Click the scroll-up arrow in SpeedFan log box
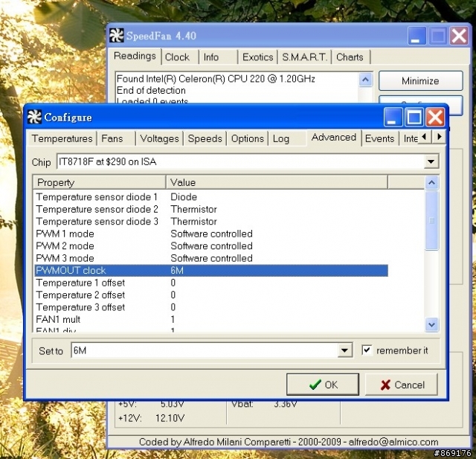 point(365,80)
